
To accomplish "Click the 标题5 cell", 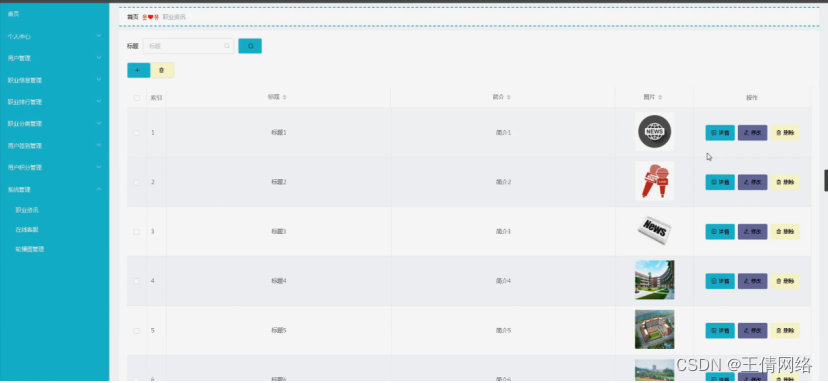I will coord(278,331).
